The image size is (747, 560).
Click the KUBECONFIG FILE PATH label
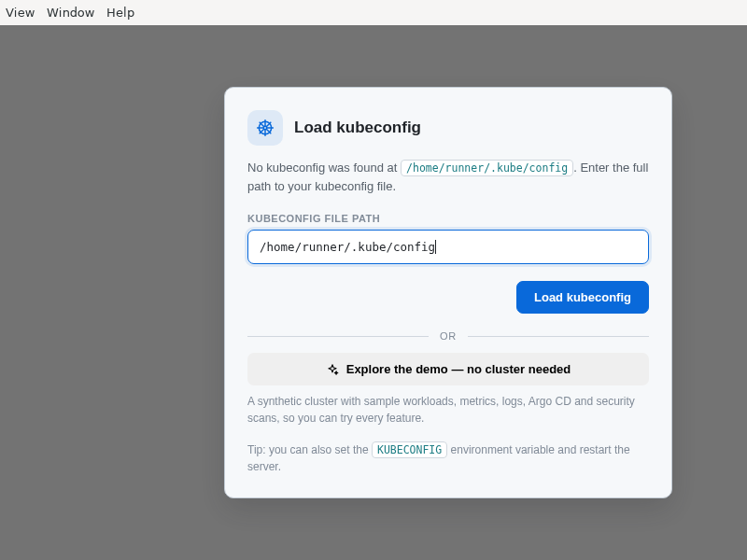314,218
